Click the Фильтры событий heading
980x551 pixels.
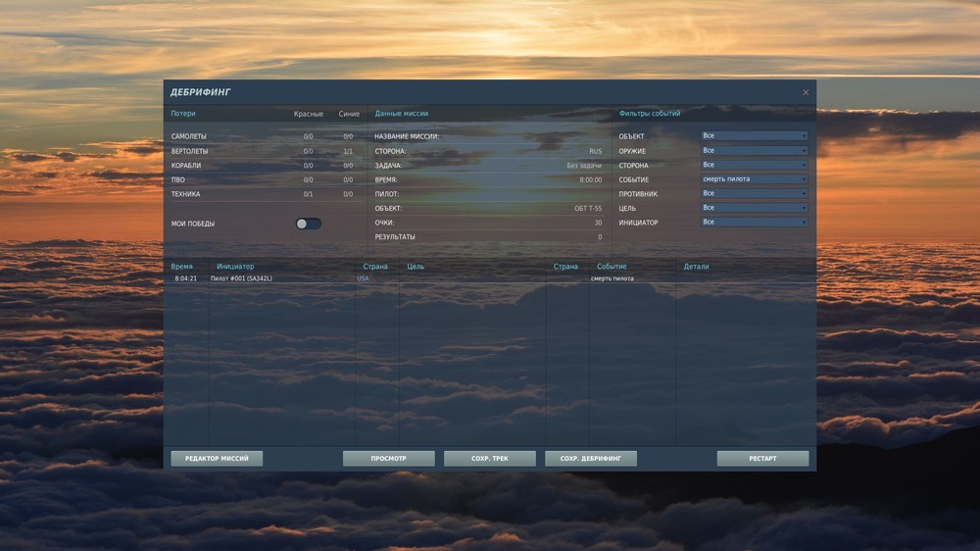pos(650,114)
